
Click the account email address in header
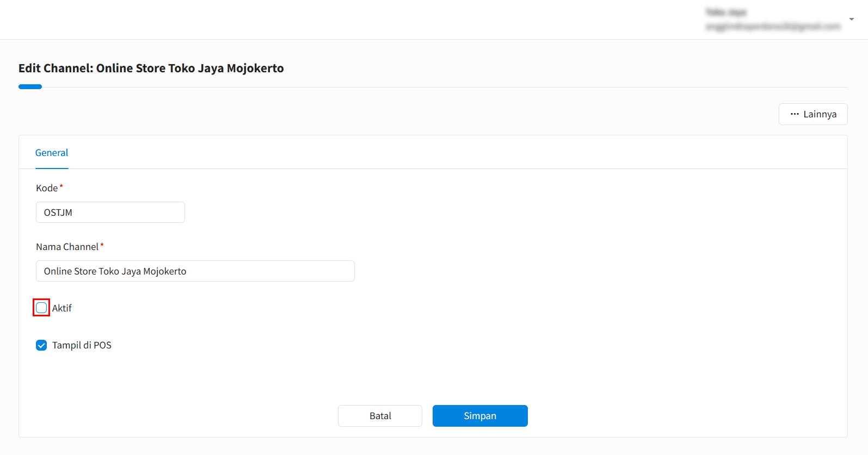click(773, 27)
